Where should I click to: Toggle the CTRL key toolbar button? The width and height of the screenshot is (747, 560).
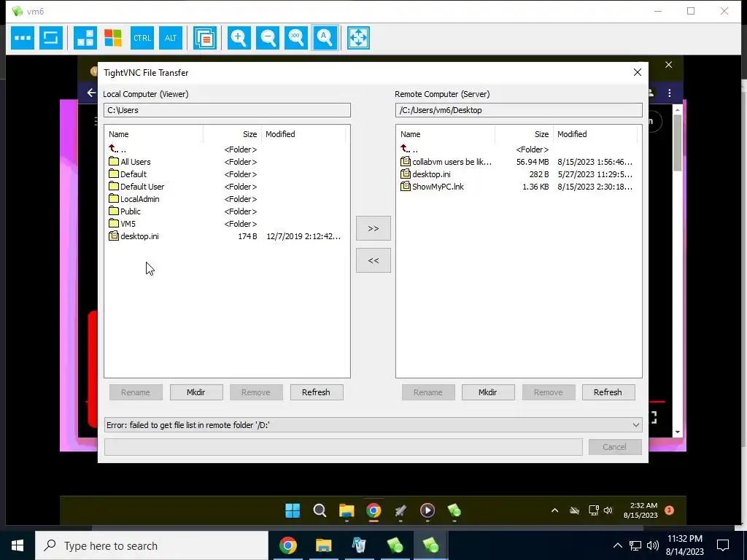(x=142, y=38)
